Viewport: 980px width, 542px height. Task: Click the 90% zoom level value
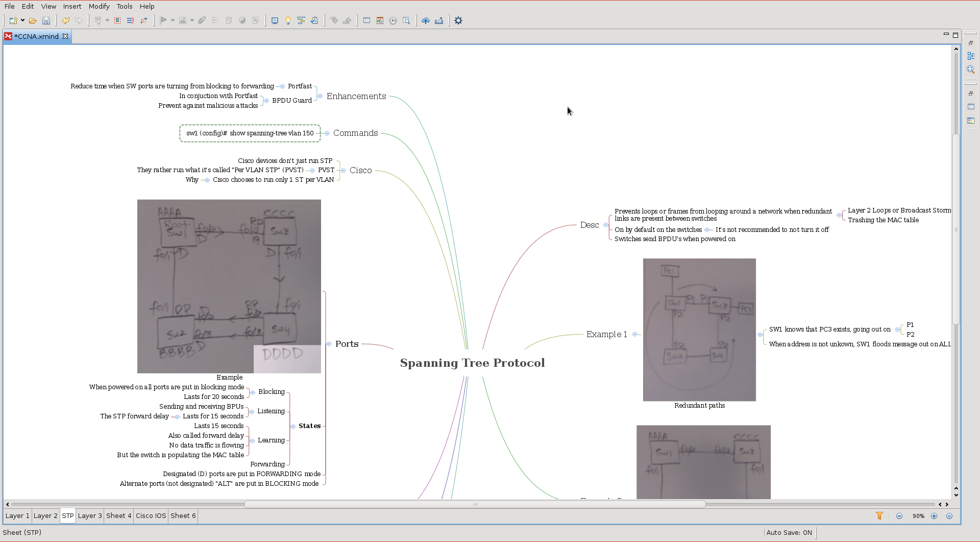click(918, 516)
